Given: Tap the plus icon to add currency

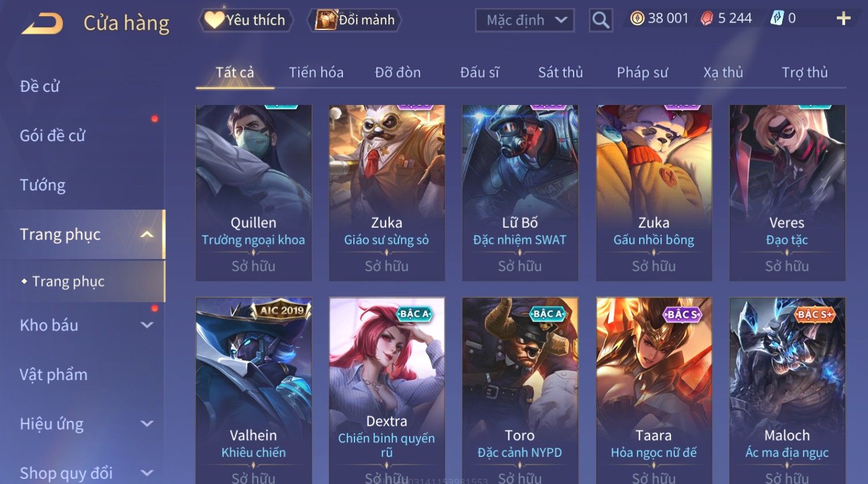Looking at the screenshot, I should [843, 18].
